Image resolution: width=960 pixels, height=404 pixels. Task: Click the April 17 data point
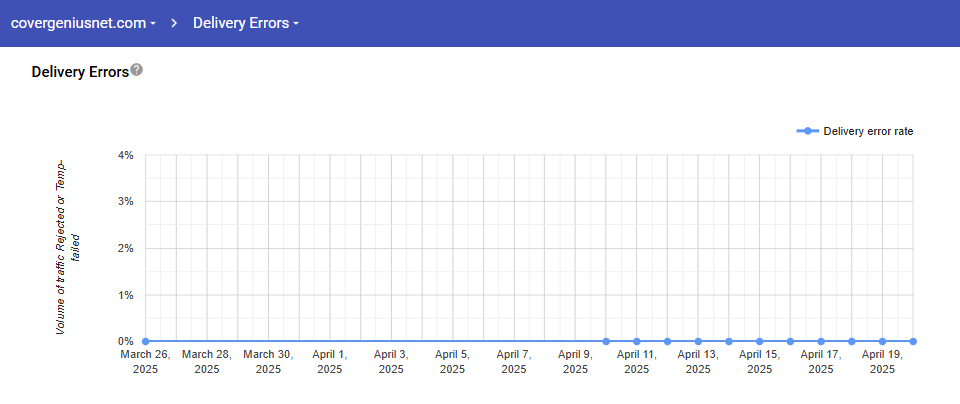(821, 341)
